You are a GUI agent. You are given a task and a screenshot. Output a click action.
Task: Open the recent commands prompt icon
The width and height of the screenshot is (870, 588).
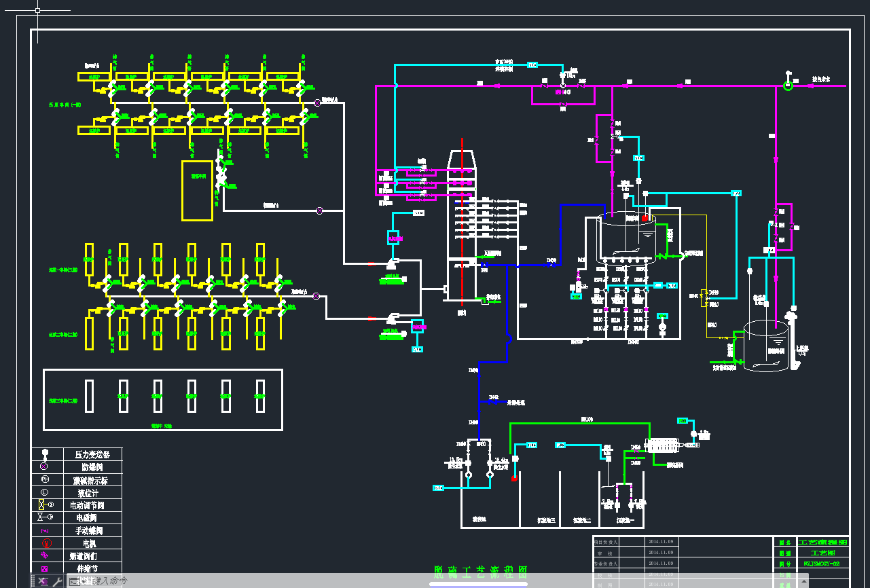[76, 581]
